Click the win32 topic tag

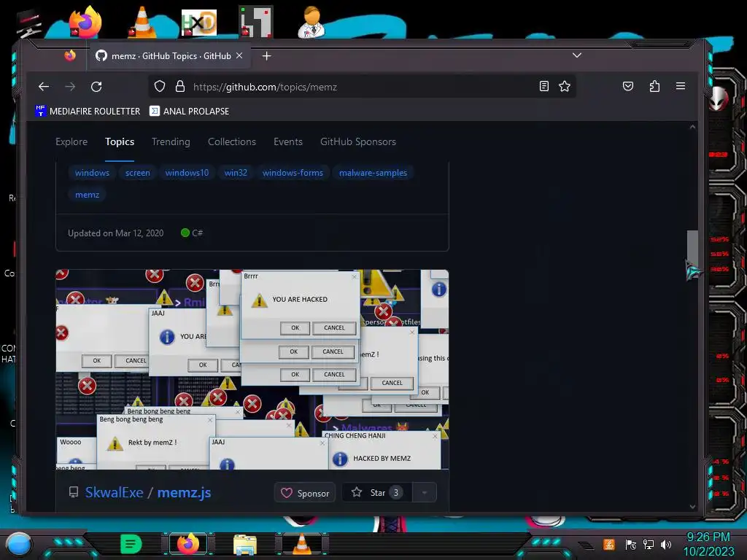point(236,173)
